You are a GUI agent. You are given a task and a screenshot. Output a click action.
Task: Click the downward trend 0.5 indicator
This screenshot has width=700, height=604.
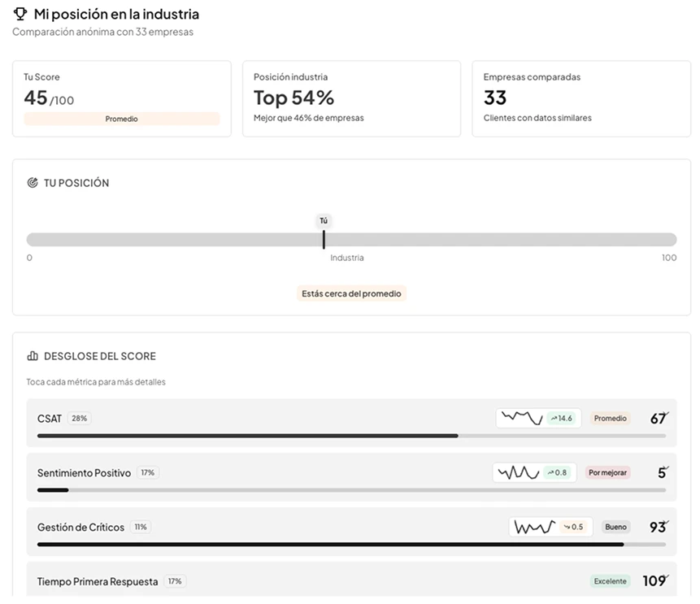click(574, 527)
